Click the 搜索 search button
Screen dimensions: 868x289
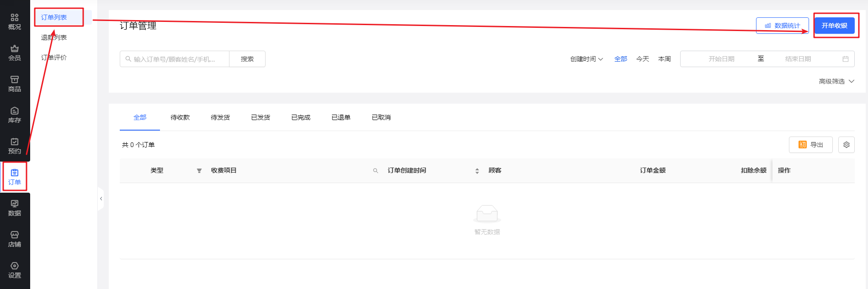[247, 59]
